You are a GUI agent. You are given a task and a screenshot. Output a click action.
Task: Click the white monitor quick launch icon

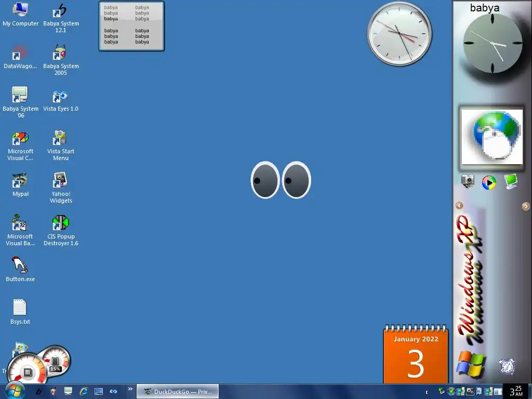pyautogui.click(x=68, y=392)
